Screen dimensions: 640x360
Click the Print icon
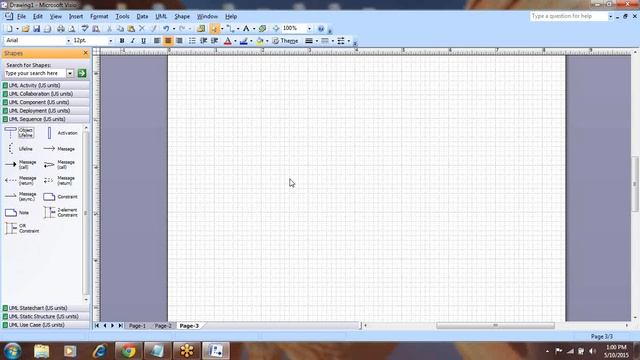coord(60,29)
